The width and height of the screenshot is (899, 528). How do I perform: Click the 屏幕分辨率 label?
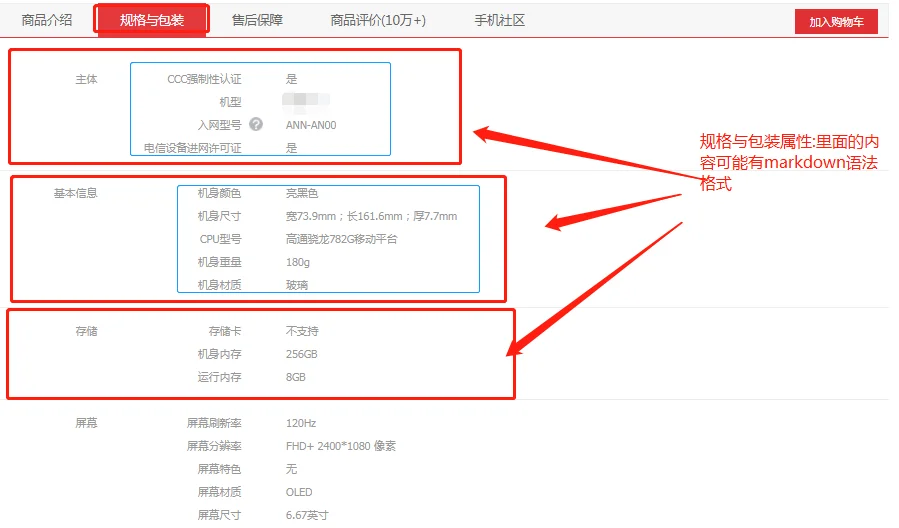point(214,446)
